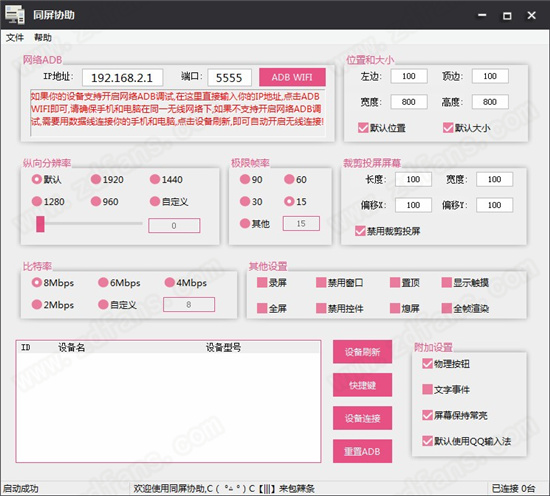
Task: Click the IP地址 input field
Action: [122, 78]
